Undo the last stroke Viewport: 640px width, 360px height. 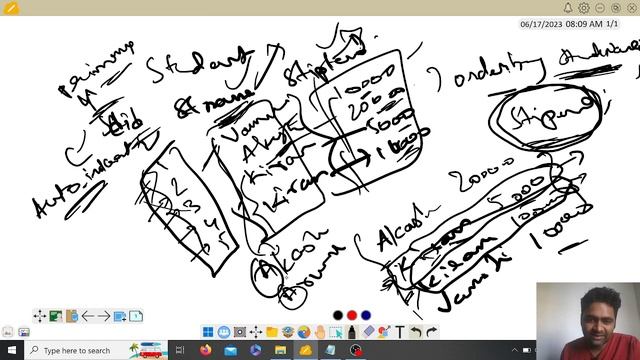pyautogui.click(x=416, y=332)
